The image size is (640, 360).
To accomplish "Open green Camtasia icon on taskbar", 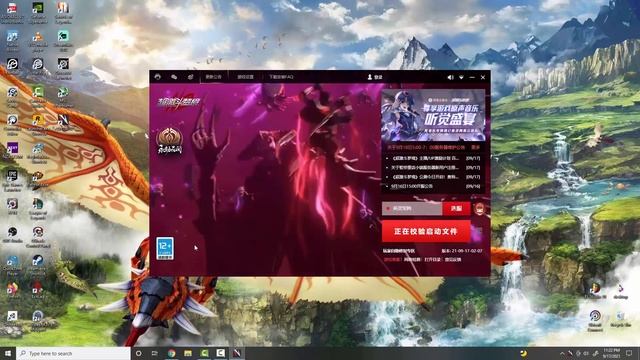I will [x=204, y=353].
